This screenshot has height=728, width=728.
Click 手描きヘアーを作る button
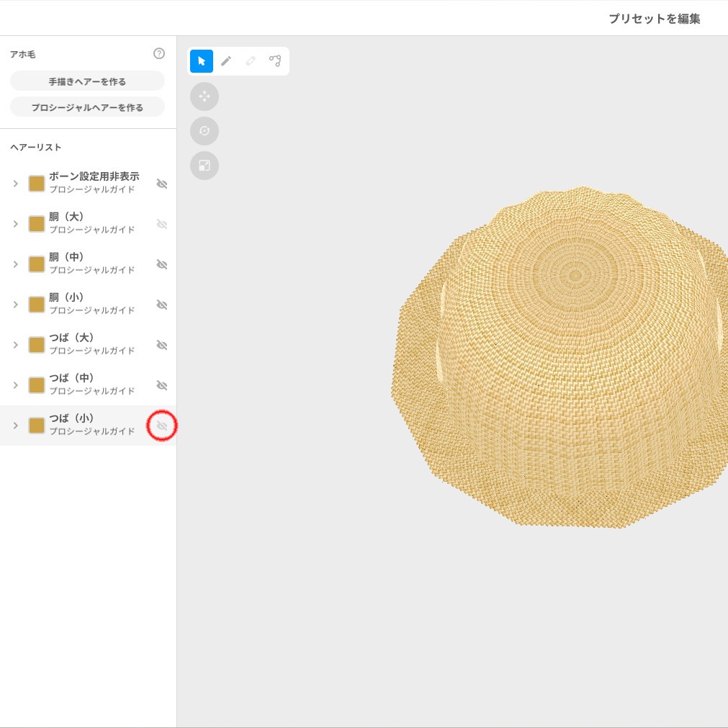pyautogui.click(x=87, y=81)
